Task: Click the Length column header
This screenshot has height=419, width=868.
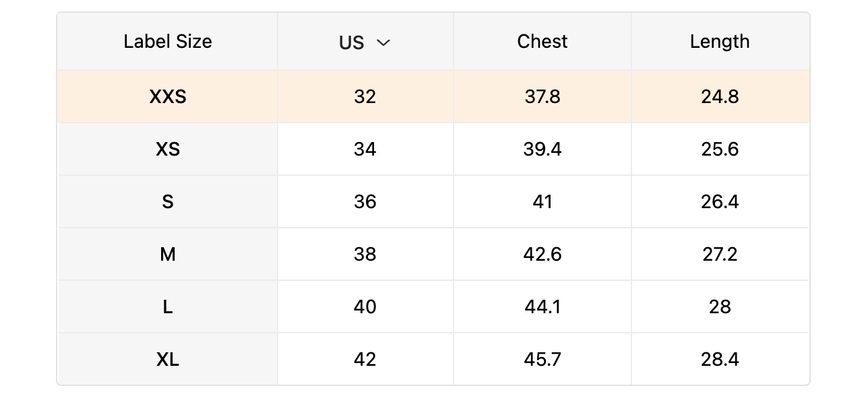Action: pyautogui.click(x=720, y=42)
